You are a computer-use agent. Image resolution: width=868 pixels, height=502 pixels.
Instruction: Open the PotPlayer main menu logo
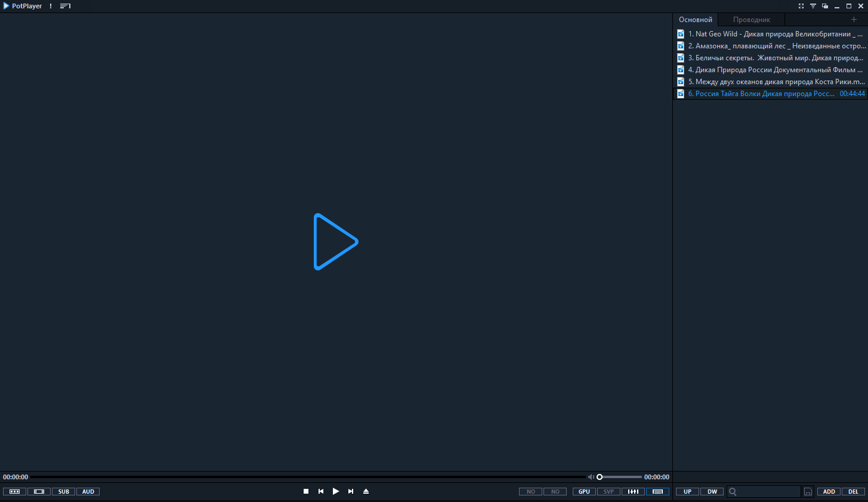(x=23, y=6)
